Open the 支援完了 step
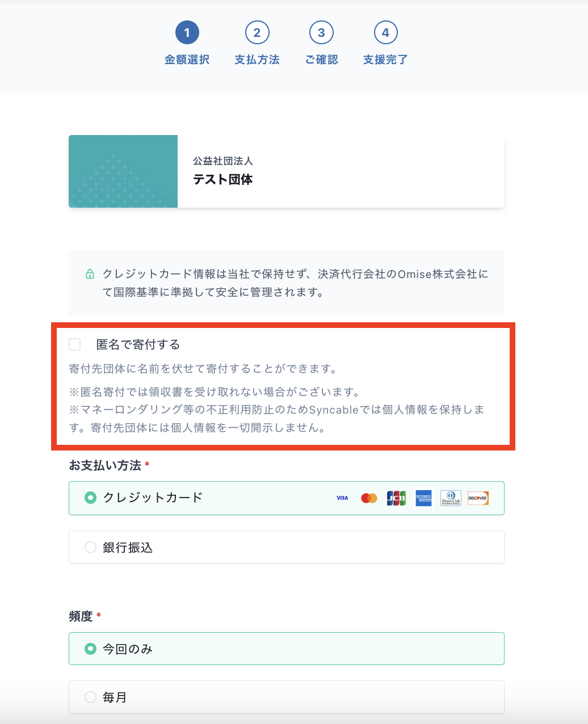 coord(385,32)
